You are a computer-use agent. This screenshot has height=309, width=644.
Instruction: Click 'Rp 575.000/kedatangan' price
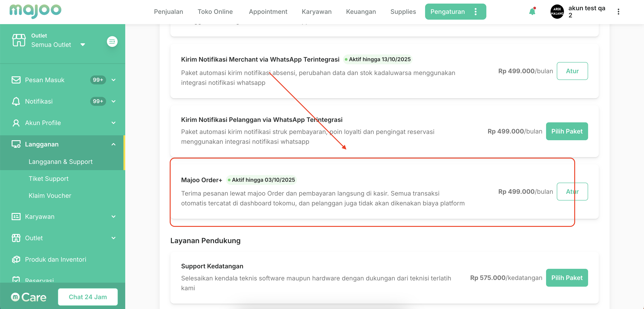(x=506, y=278)
